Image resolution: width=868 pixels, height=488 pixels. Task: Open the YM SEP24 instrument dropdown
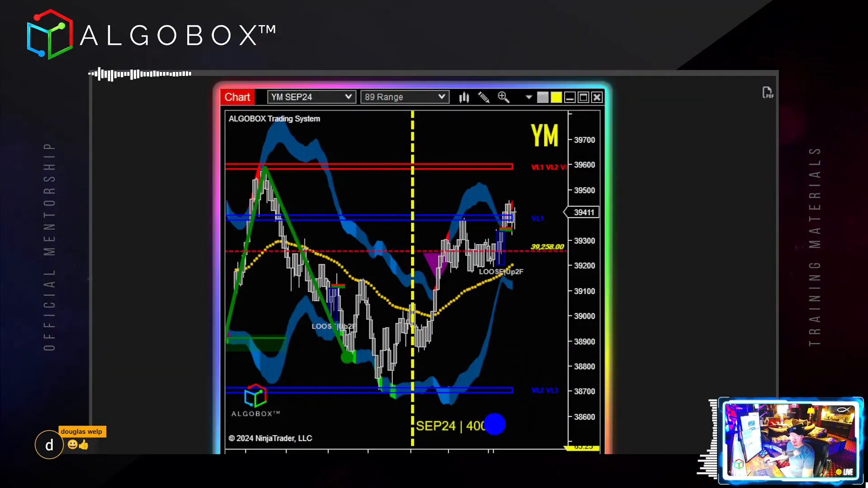[311, 97]
